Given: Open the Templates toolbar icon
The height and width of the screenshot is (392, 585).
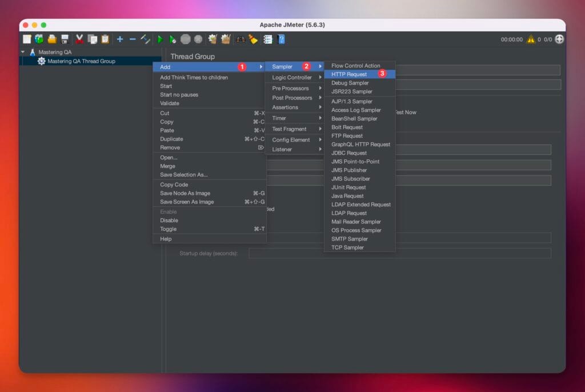Looking at the screenshot, I should 39,39.
